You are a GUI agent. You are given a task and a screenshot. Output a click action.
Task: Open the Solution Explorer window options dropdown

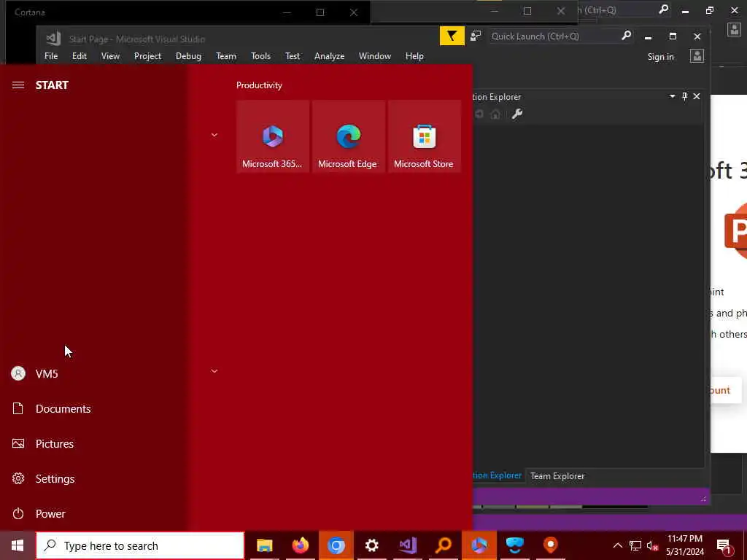coord(672,96)
